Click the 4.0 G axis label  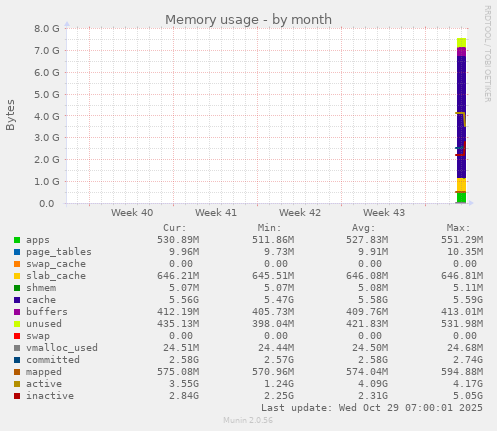pos(47,116)
